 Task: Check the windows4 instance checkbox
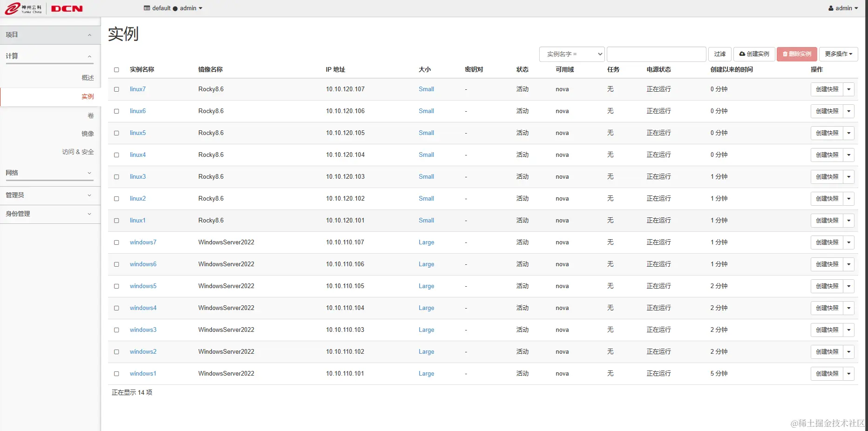[x=116, y=308]
